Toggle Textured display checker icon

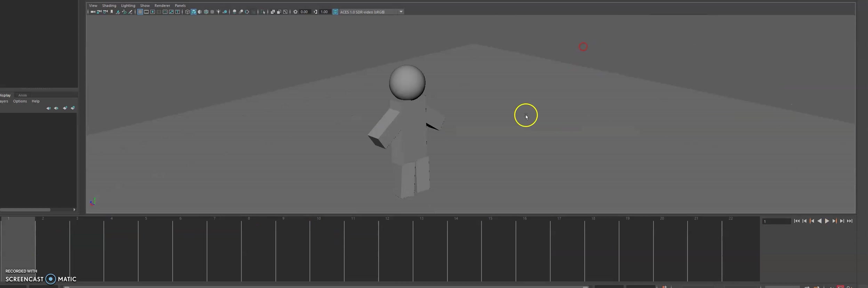coord(212,12)
